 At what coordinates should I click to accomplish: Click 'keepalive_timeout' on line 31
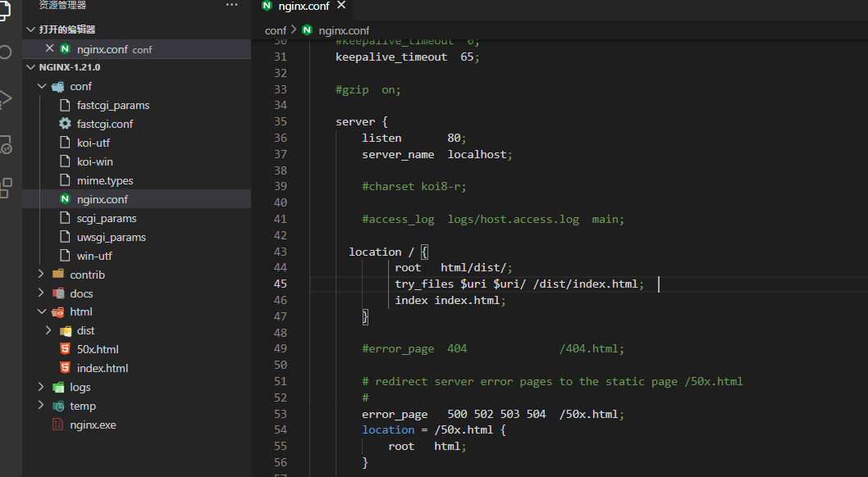tap(391, 57)
